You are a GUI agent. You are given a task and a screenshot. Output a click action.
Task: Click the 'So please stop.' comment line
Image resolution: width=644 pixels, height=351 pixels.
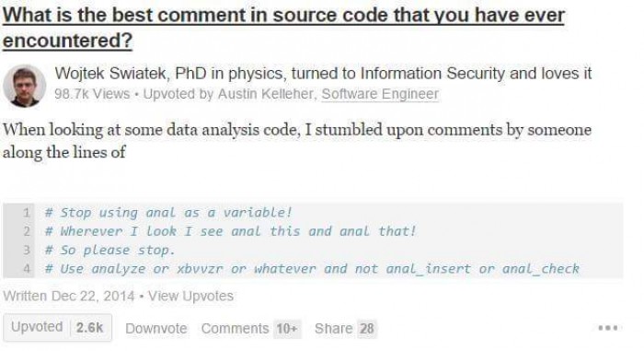coord(109,251)
